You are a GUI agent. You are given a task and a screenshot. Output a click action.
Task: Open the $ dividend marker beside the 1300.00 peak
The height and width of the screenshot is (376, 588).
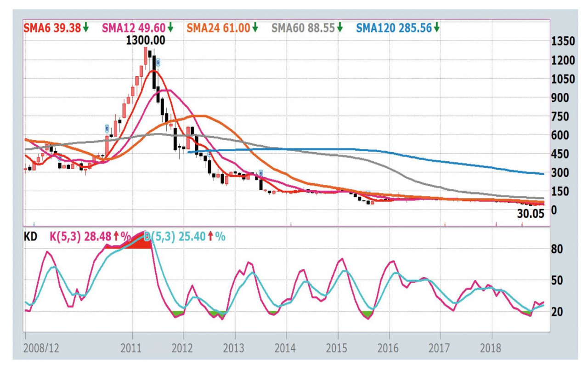(x=158, y=62)
